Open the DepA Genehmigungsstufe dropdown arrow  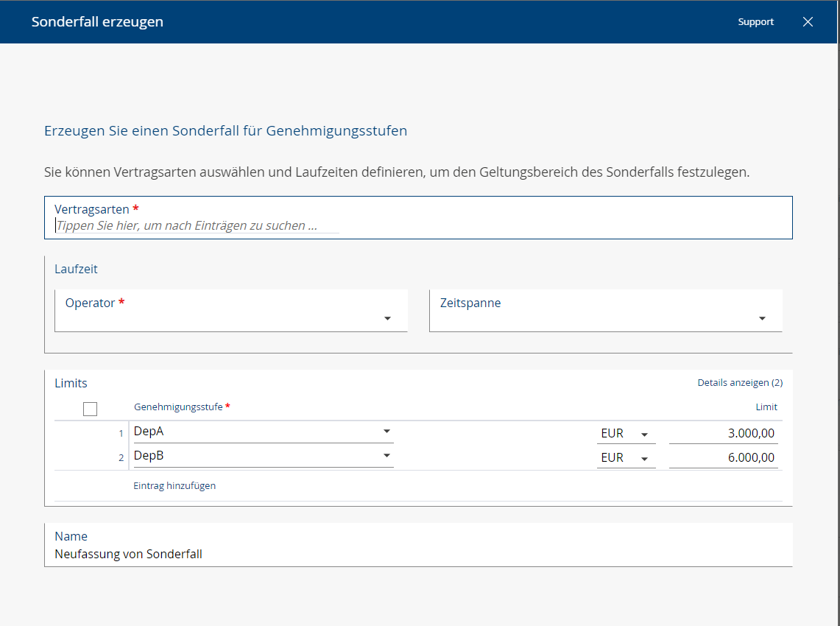[387, 432]
